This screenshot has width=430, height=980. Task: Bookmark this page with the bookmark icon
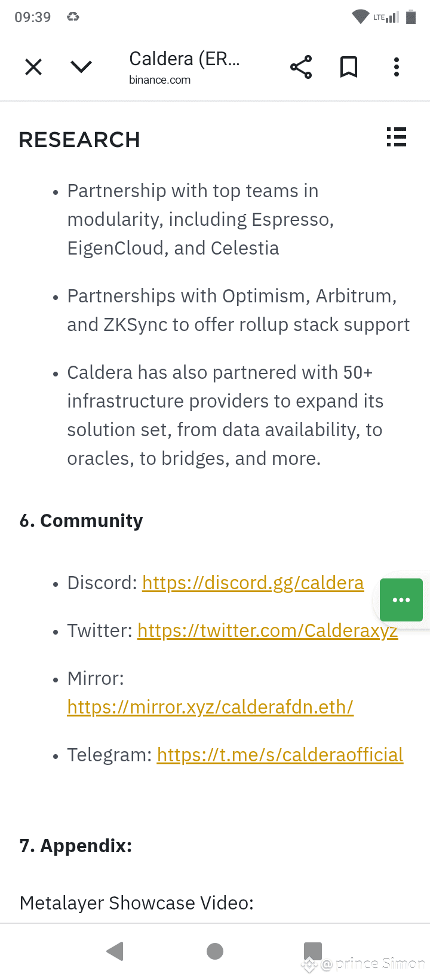point(349,67)
